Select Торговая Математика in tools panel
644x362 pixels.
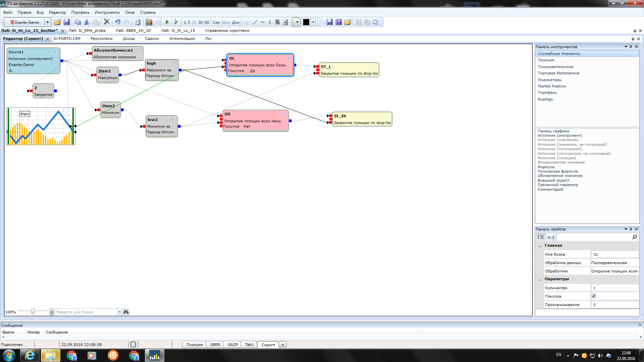558,73
